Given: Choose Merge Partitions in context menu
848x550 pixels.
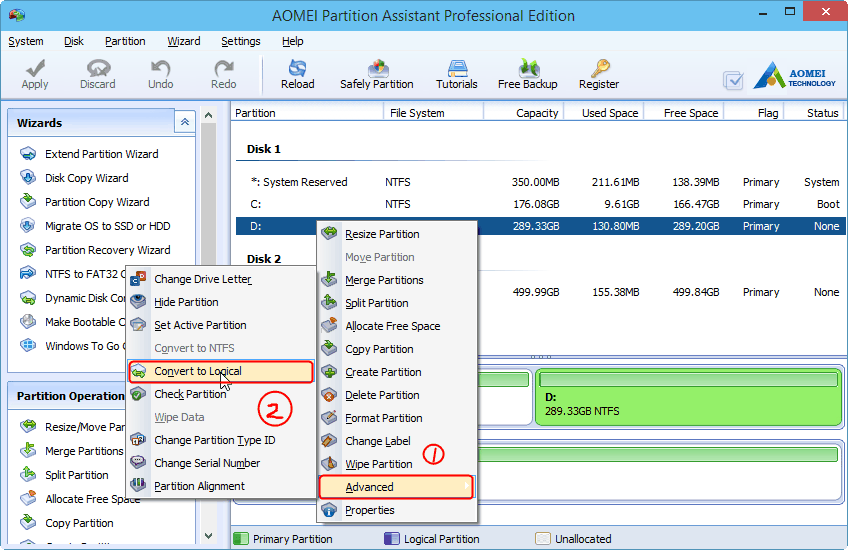Looking at the screenshot, I should [397, 280].
